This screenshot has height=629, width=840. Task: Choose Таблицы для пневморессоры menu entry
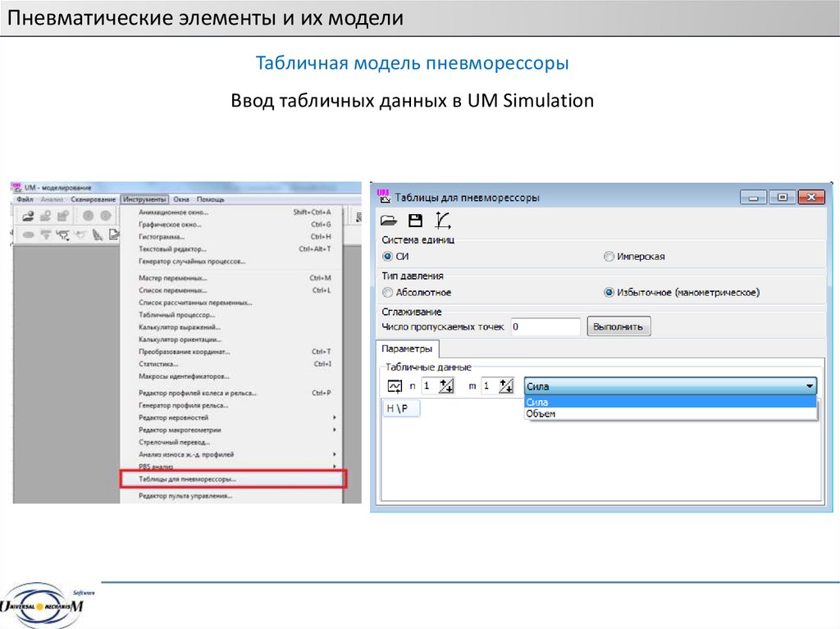coord(187,479)
